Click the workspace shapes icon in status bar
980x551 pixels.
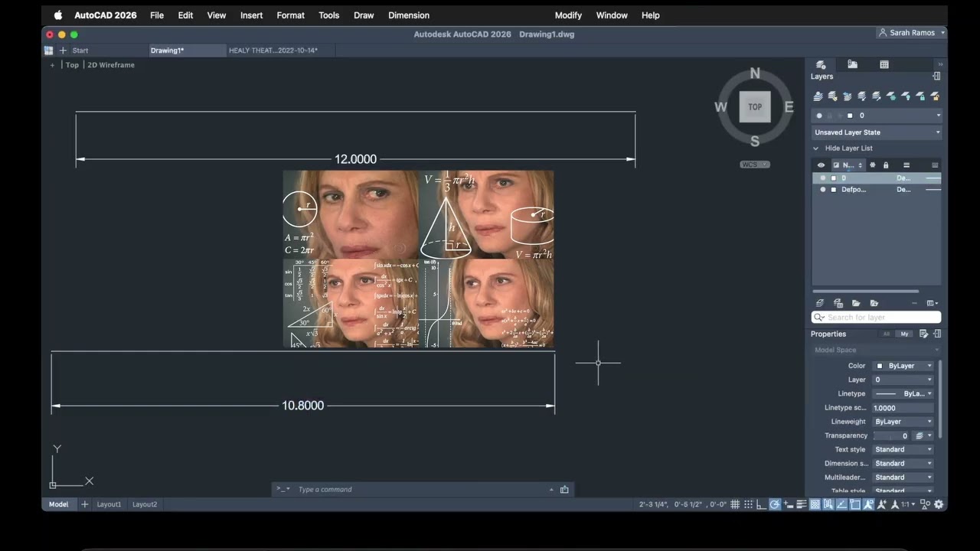click(925, 504)
